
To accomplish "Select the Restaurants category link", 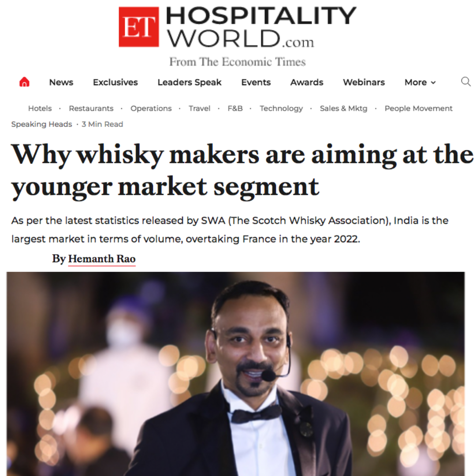I will coord(91,108).
